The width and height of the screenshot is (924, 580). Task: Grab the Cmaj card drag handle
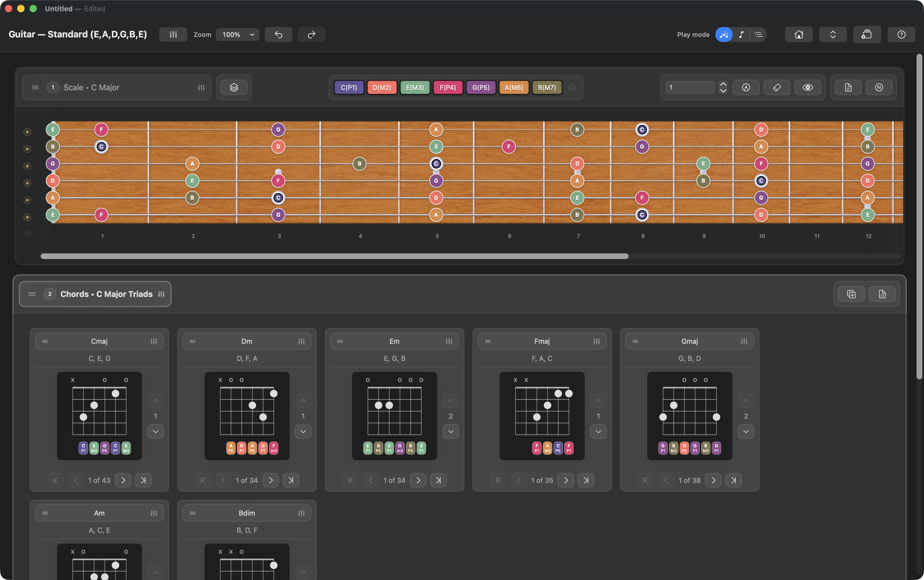45,341
